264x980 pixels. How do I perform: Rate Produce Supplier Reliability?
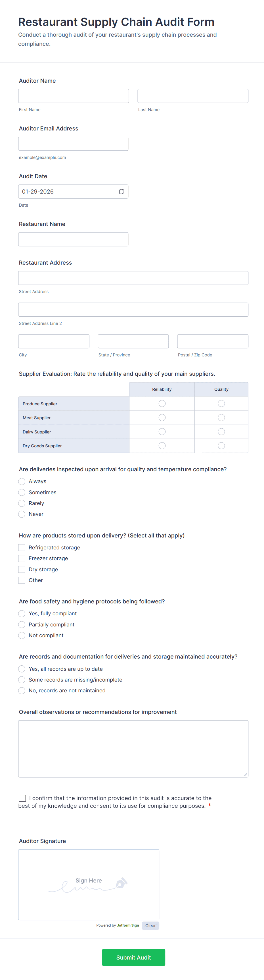click(x=162, y=403)
